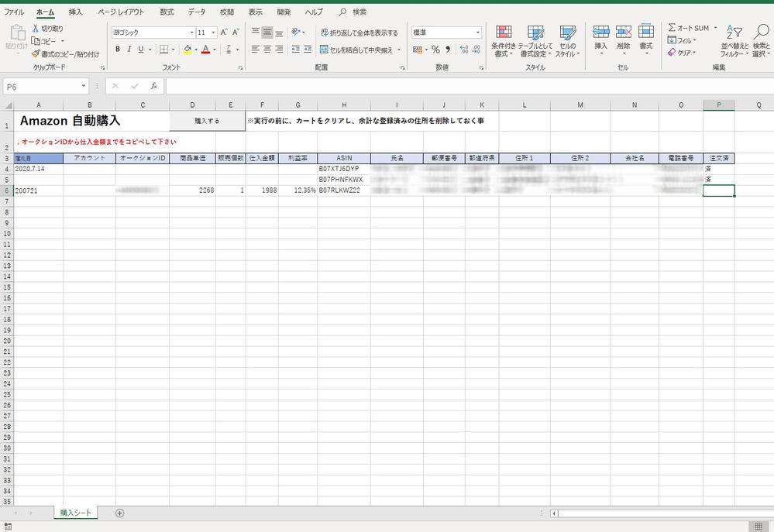Screen dimensions: 774x532
Task: Click the Copy (コピー) icon
Action: pyautogui.click(x=36, y=41)
